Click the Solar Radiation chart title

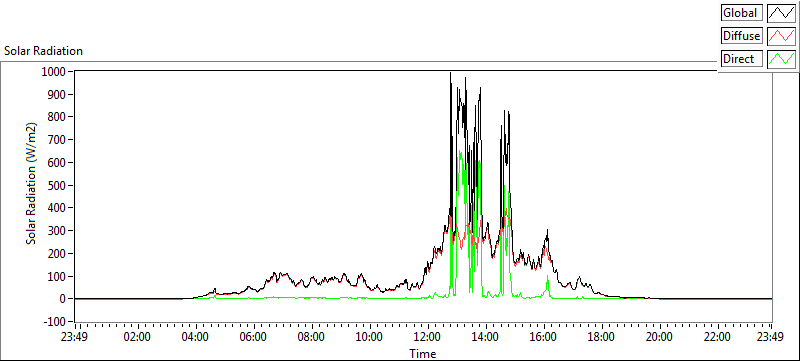point(43,51)
